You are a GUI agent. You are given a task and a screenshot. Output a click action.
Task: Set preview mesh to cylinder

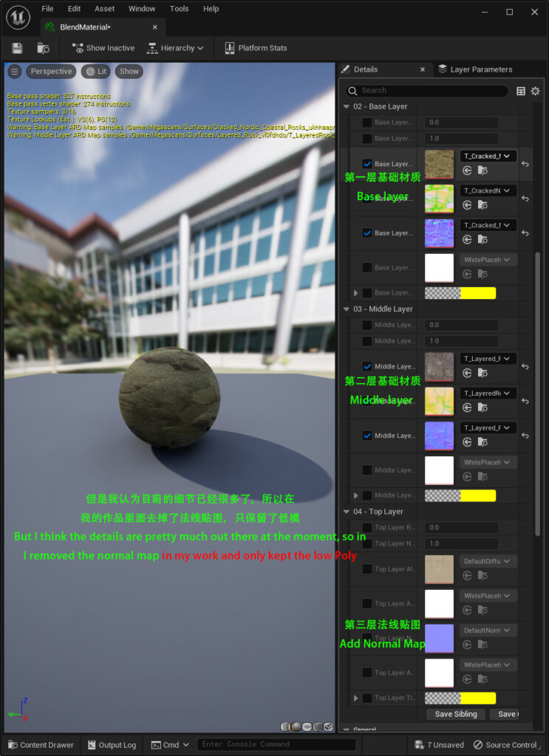pos(285,726)
